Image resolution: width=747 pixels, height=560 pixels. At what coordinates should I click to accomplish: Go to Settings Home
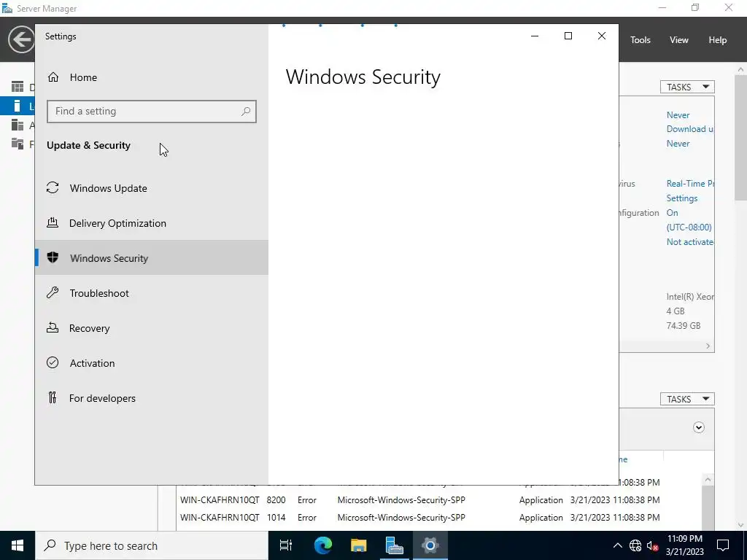pos(72,77)
